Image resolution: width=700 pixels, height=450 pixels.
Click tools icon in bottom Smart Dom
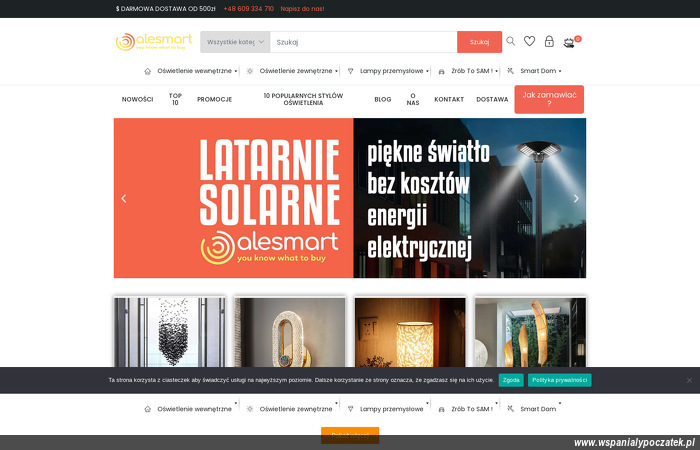tap(511, 409)
